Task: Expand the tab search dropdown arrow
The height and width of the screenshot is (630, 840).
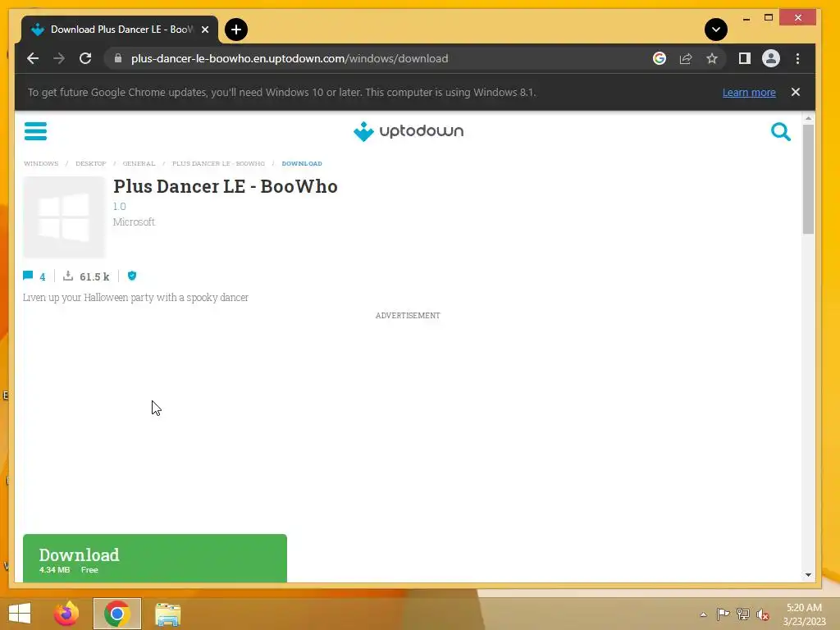Action: [715, 30]
